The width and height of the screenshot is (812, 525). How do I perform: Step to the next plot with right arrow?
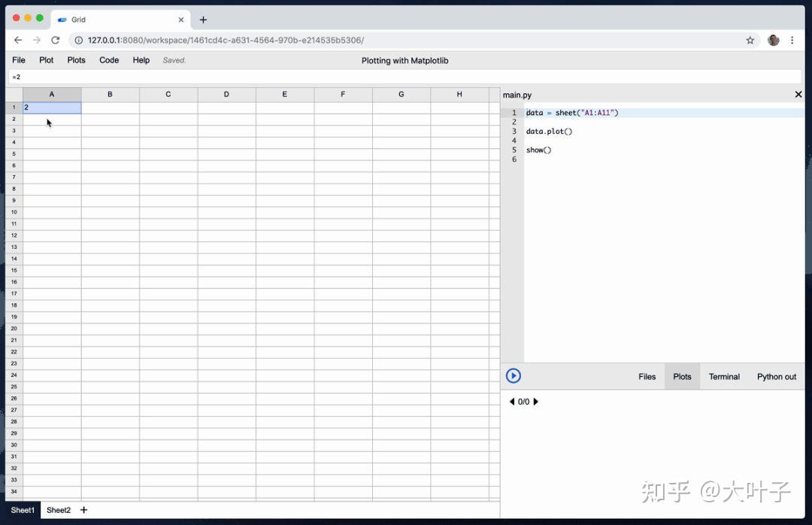pos(535,402)
